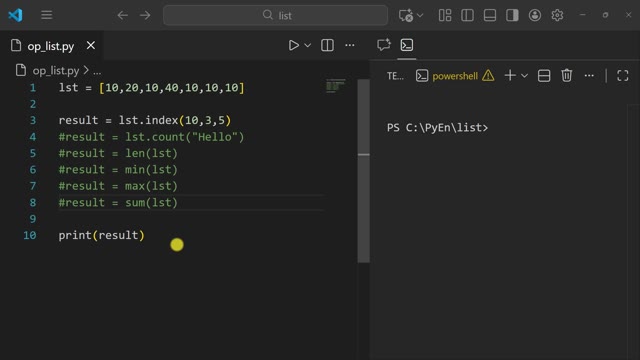Click the TE... terminal panel label
The image size is (640, 360).
[395, 76]
